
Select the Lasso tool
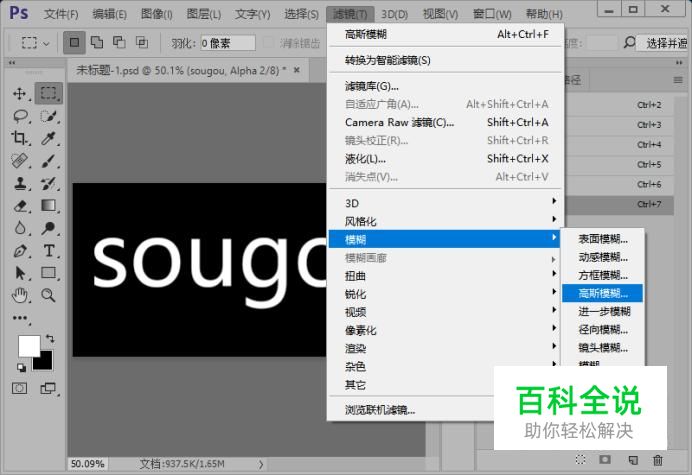[x=20, y=116]
